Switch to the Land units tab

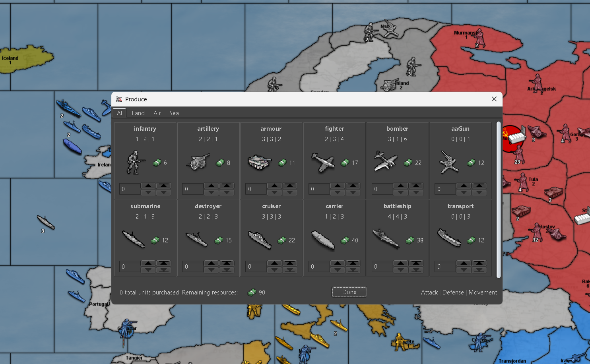pyautogui.click(x=138, y=113)
